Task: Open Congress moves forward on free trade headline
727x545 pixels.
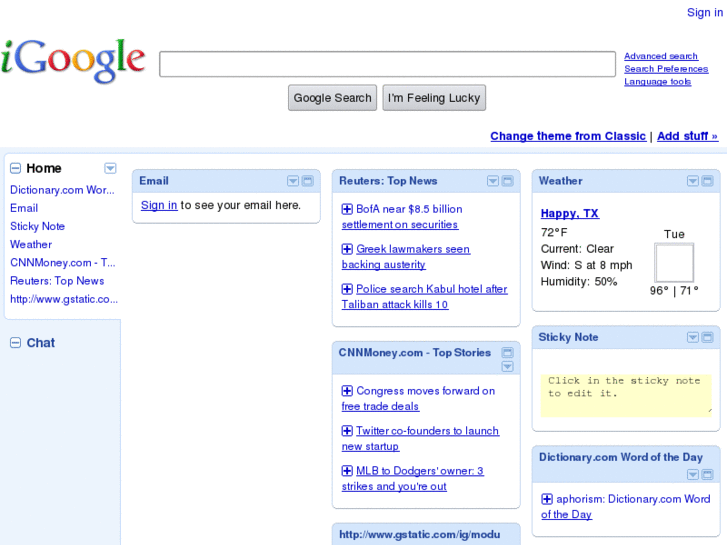Action: pos(418,398)
